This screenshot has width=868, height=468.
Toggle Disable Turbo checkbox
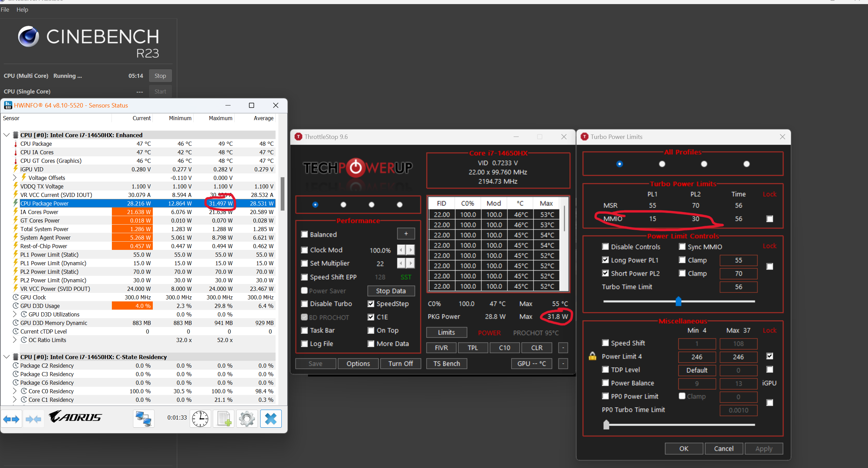[x=305, y=304]
